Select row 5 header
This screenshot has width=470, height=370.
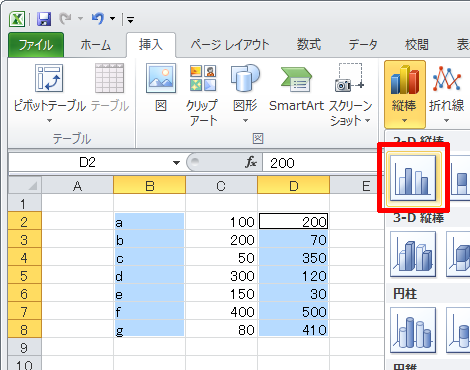click(25, 275)
